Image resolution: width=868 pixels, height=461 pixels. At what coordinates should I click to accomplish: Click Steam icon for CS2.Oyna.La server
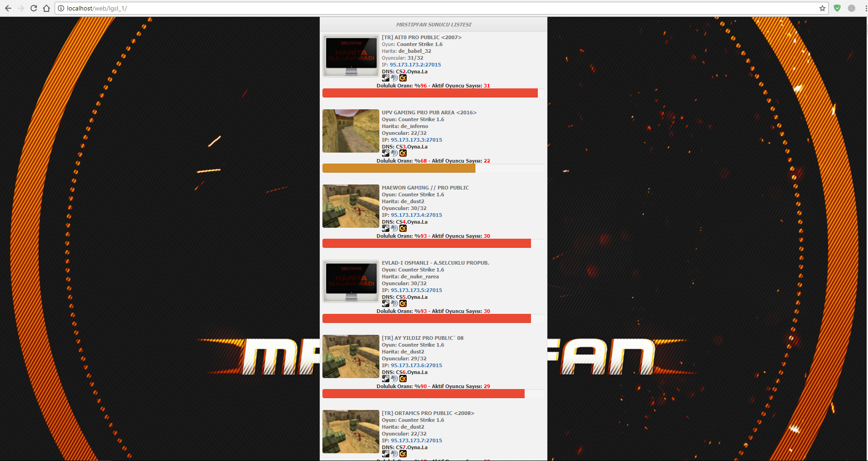click(386, 78)
